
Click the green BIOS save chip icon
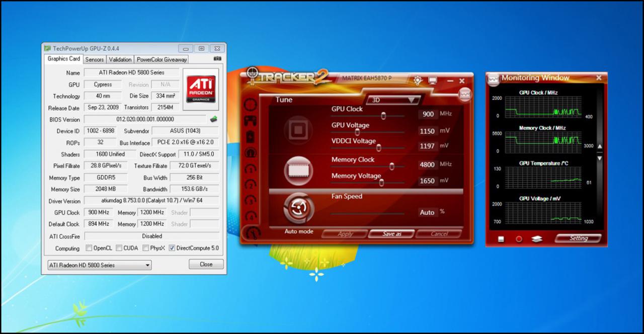214,119
